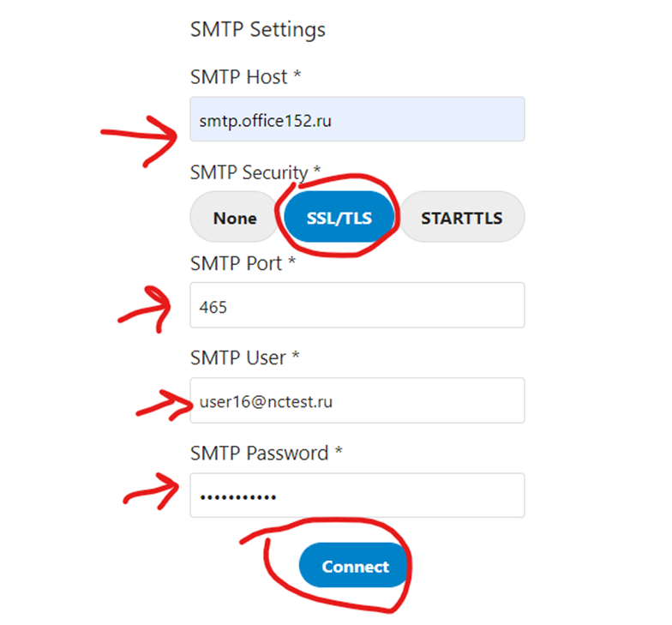Choose the SSL/TLS security option
This screenshot has height=625, width=672.
click(339, 218)
